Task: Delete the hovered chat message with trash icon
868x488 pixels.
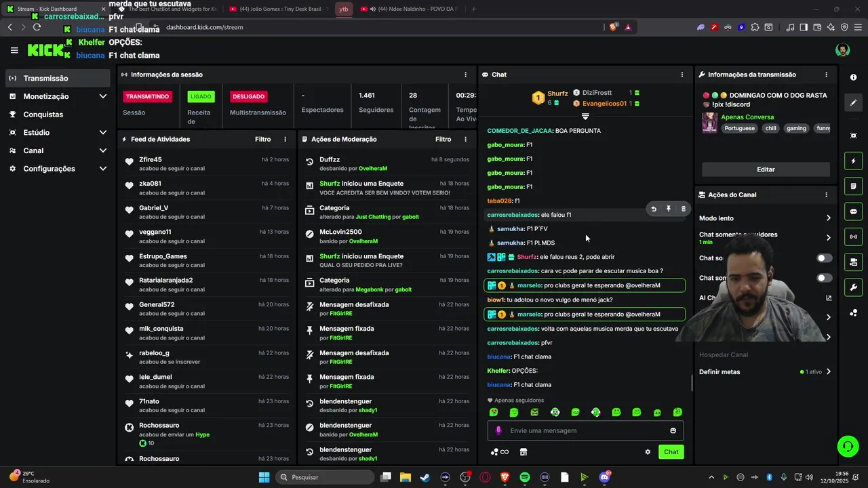Action: click(x=683, y=209)
